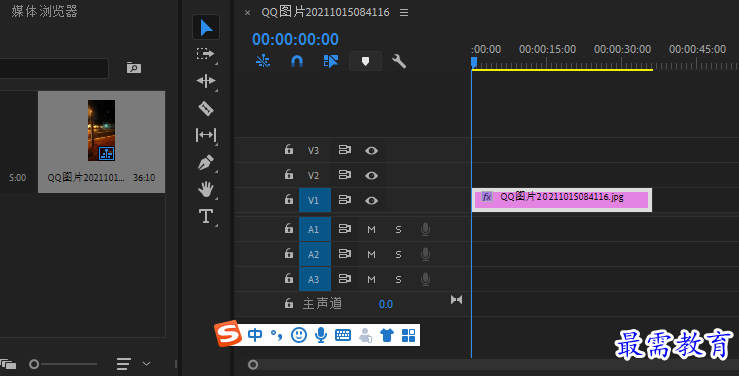Select the Pen tool
739x376 pixels.
click(205, 163)
